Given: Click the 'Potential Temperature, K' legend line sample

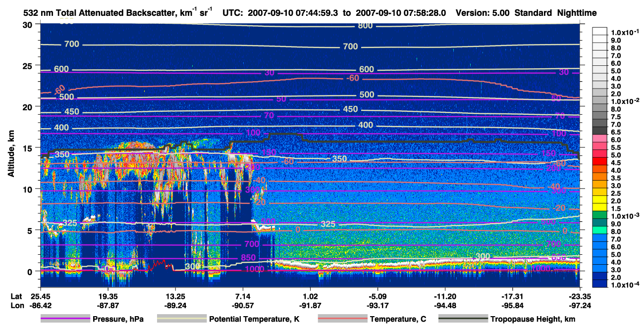Looking at the screenshot, I should point(182,319).
